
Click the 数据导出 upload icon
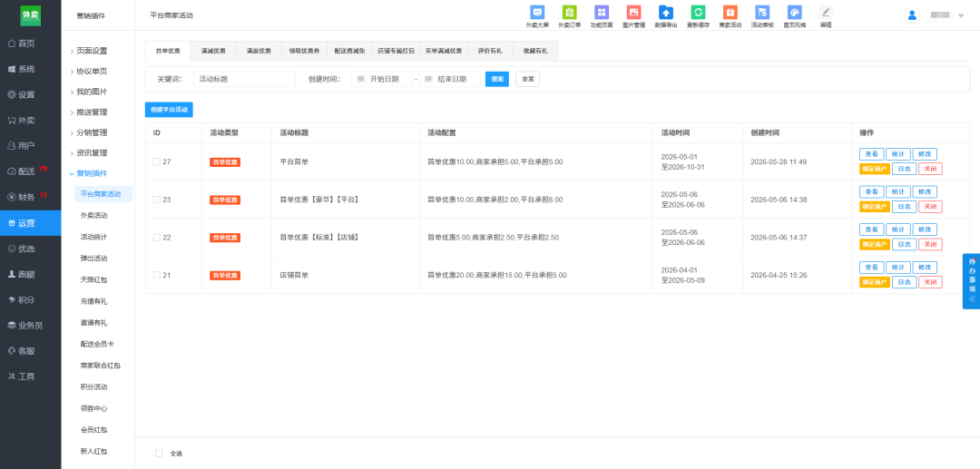[x=666, y=12]
